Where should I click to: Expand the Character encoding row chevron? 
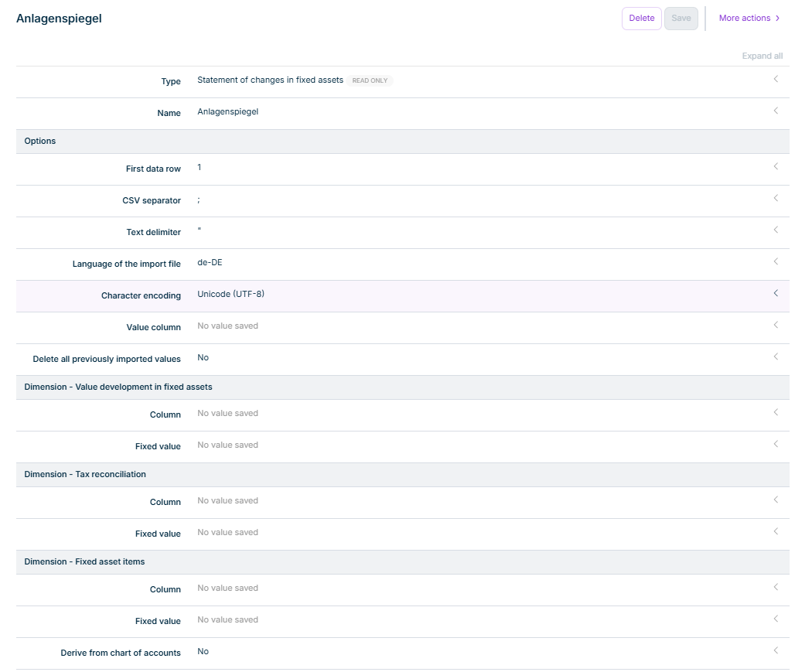point(776,293)
